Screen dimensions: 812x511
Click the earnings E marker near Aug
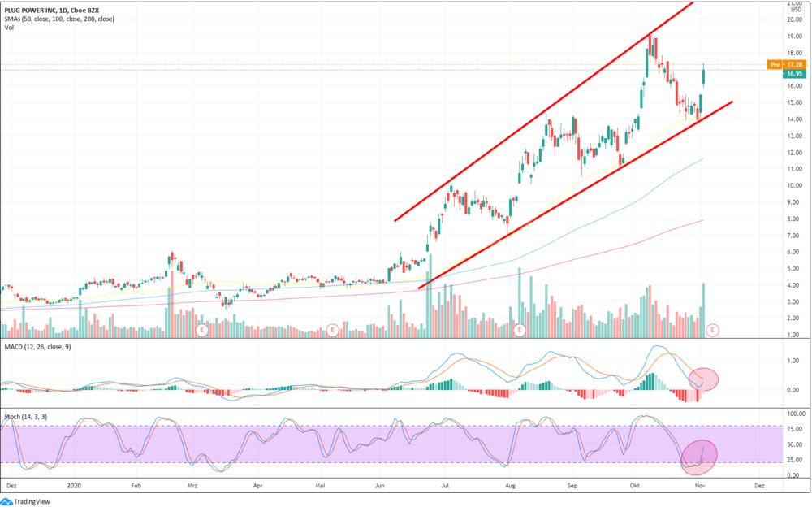pos(519,330)
